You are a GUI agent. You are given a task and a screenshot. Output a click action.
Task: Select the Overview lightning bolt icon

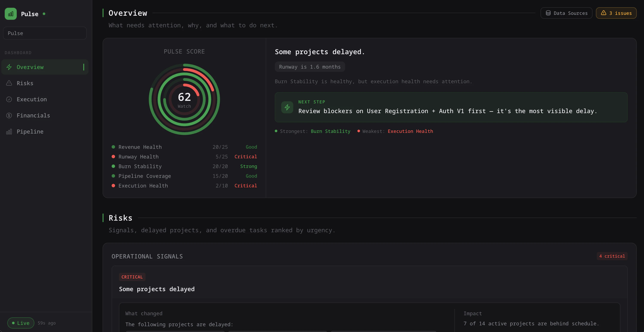pyautogui.click(x=9, y=67)
